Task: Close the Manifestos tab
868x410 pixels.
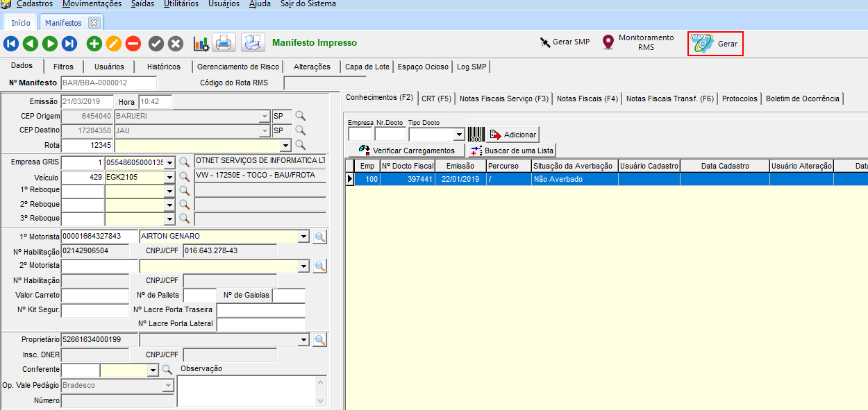Action: coord(94,22)
